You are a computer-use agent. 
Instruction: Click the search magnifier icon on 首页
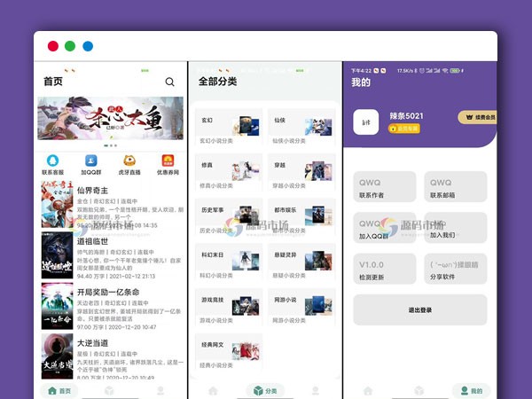(170, 82)
